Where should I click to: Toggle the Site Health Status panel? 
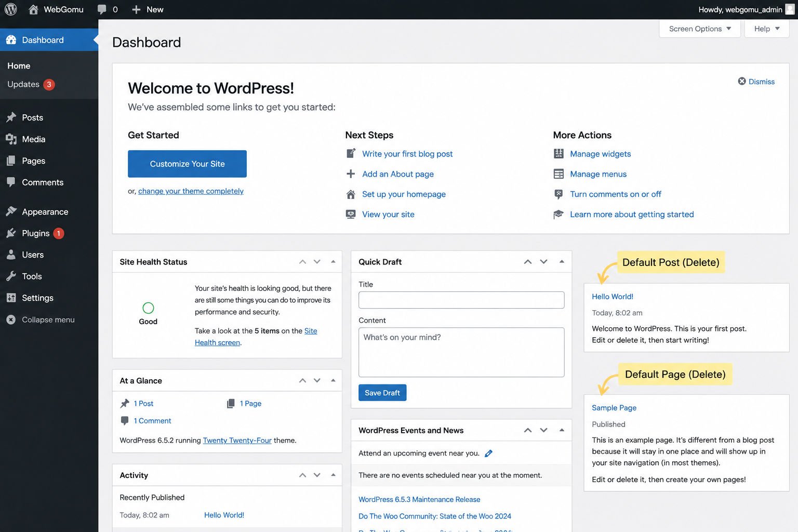pos(333,262)
